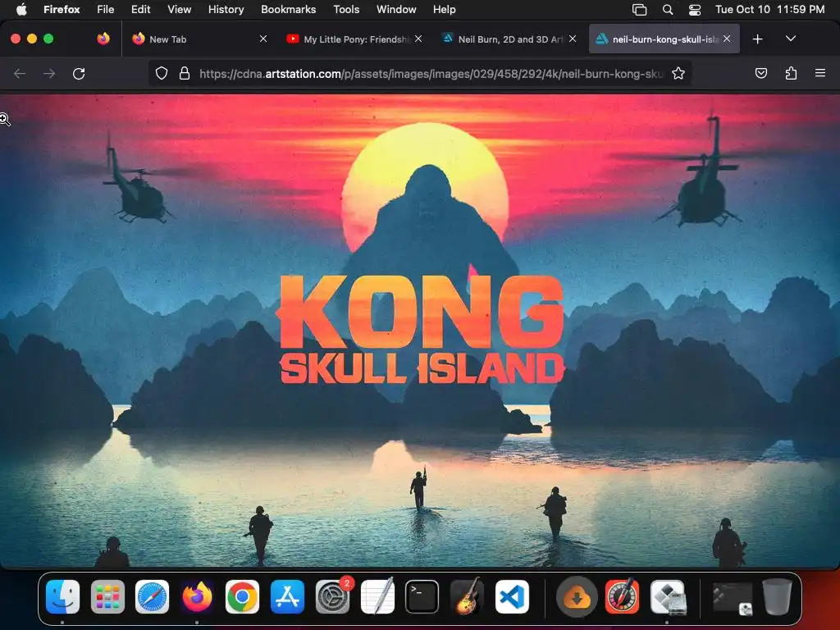Switch to the New Tab tab
This screenshot has width=840, height=630.
199,39
